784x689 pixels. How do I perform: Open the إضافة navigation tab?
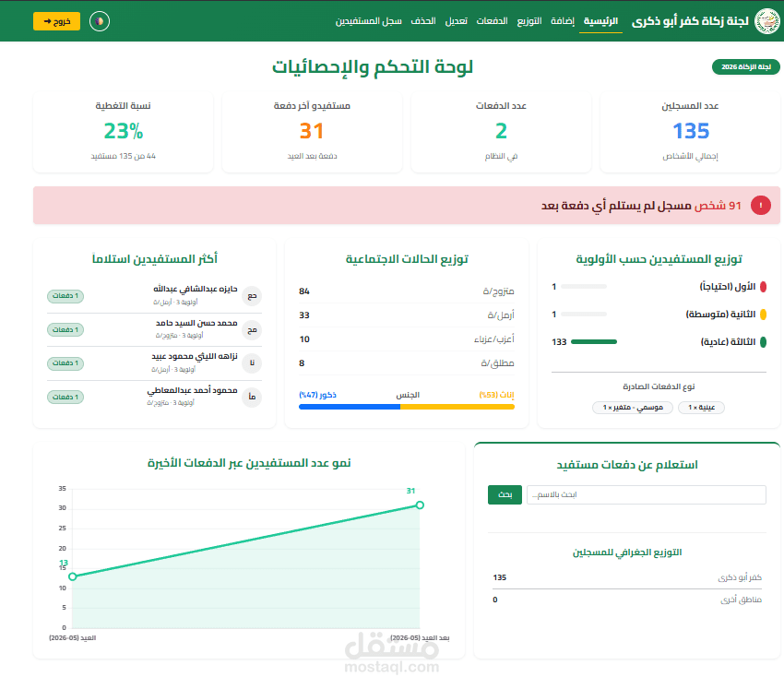click(562, 21)
